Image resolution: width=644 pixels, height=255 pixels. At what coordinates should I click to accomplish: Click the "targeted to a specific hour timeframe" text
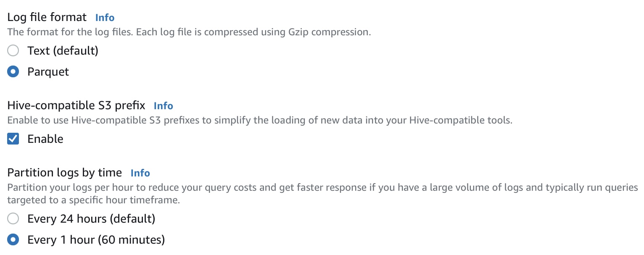[x=93, y=200]
